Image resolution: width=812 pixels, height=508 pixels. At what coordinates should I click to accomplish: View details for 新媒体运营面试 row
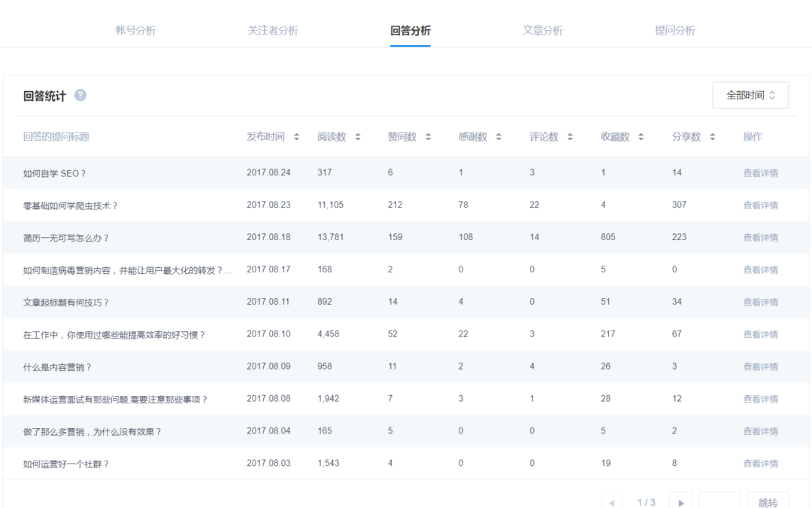point(761,399)
